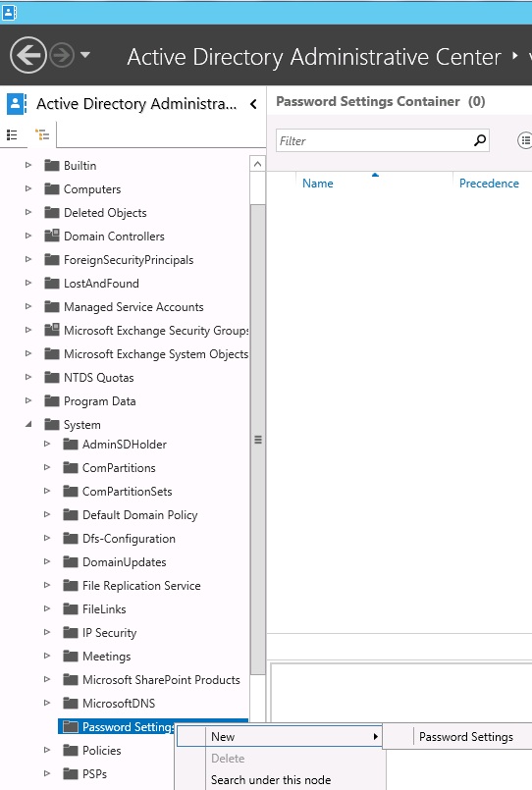Click the Active Directory app icon in title bar

click(x=9, y=12)
